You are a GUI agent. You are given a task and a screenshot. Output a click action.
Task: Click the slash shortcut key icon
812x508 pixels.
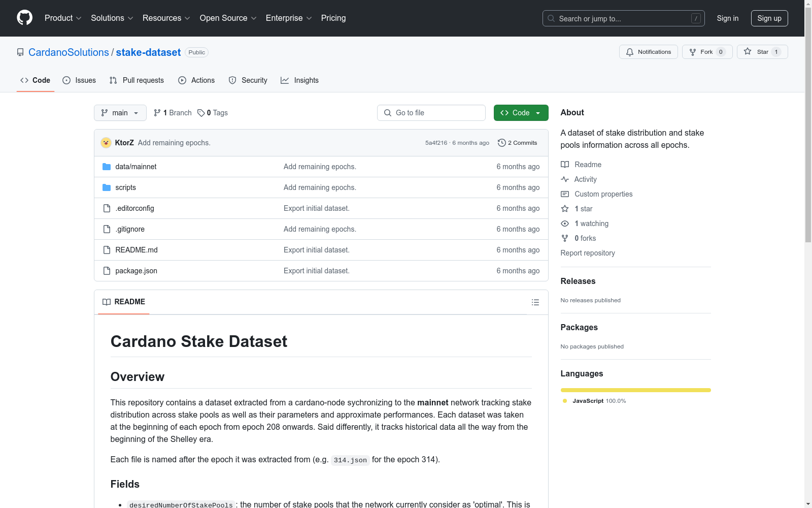click(x=696, y=18)
